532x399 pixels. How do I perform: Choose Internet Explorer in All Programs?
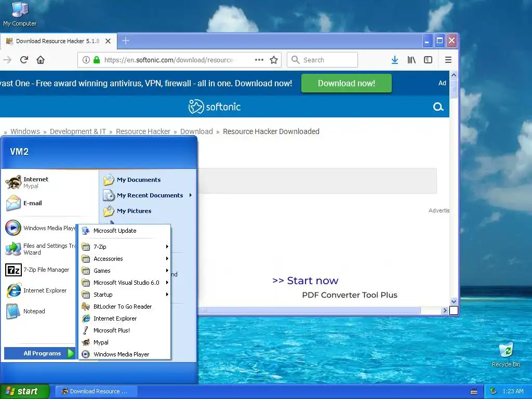click(x=125, y=318)
